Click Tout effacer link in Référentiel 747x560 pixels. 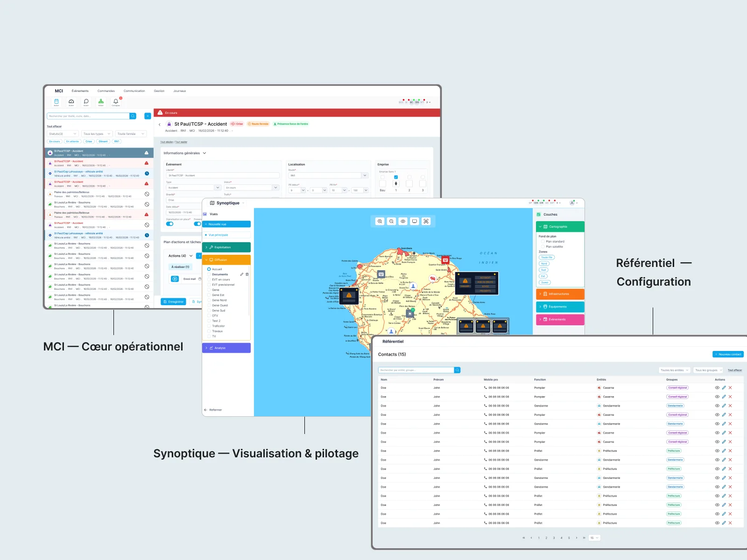tap(735, 370)
